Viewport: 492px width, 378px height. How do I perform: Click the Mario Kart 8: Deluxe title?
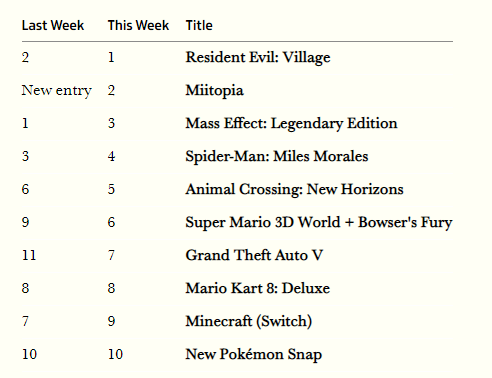[x=258, y=288]
